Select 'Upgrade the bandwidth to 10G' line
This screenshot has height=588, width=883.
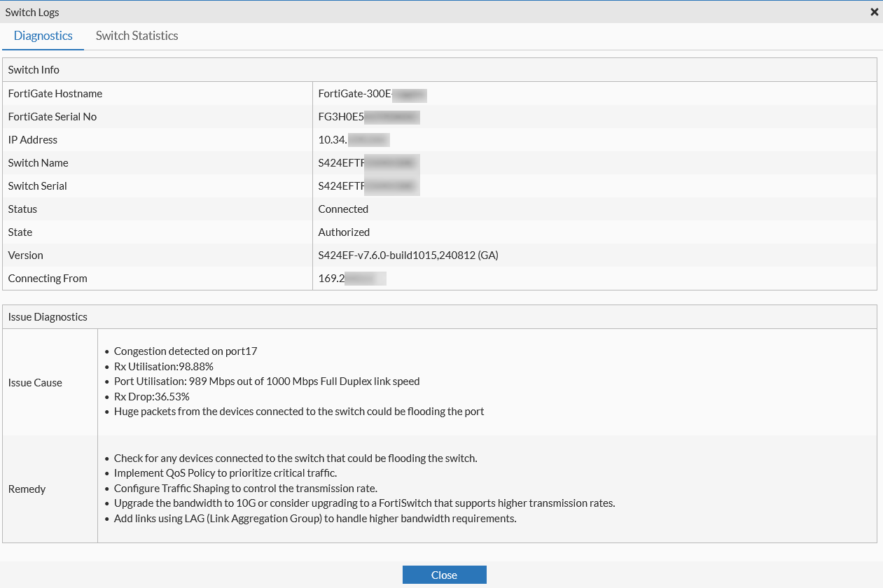click(x=365, y=504)
